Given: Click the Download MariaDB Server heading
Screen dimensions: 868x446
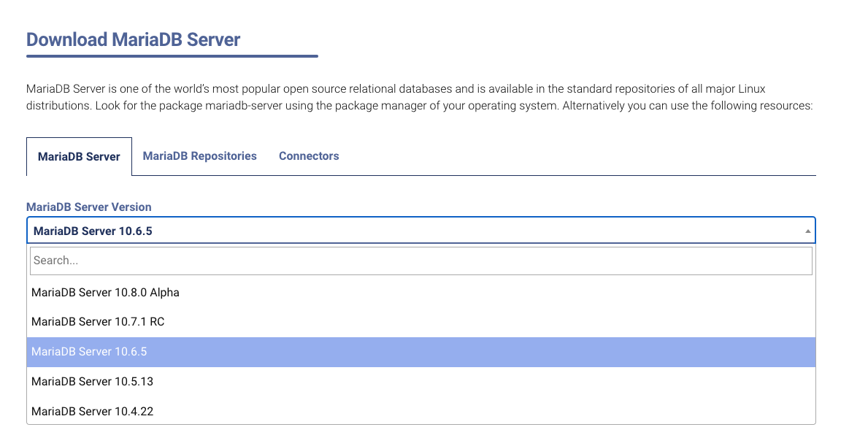Looking at the screenshot, I should (134, 40).
